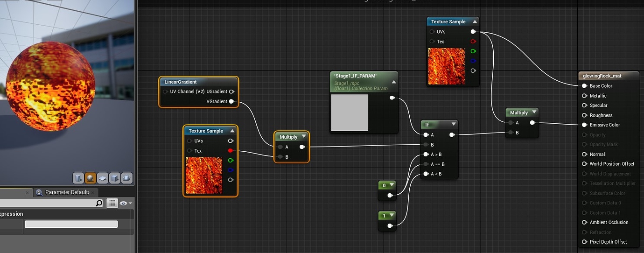Close the Parameter Defaults tab
Screen dimensions: 644x253
(93, 192)
